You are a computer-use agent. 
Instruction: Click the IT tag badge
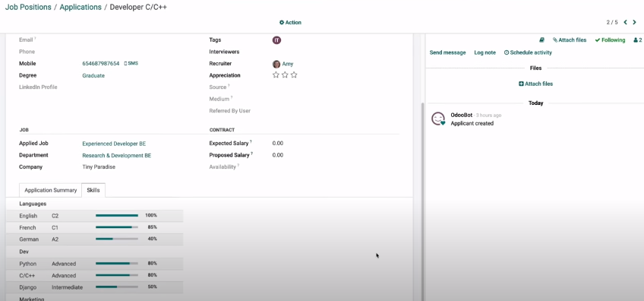277,40
